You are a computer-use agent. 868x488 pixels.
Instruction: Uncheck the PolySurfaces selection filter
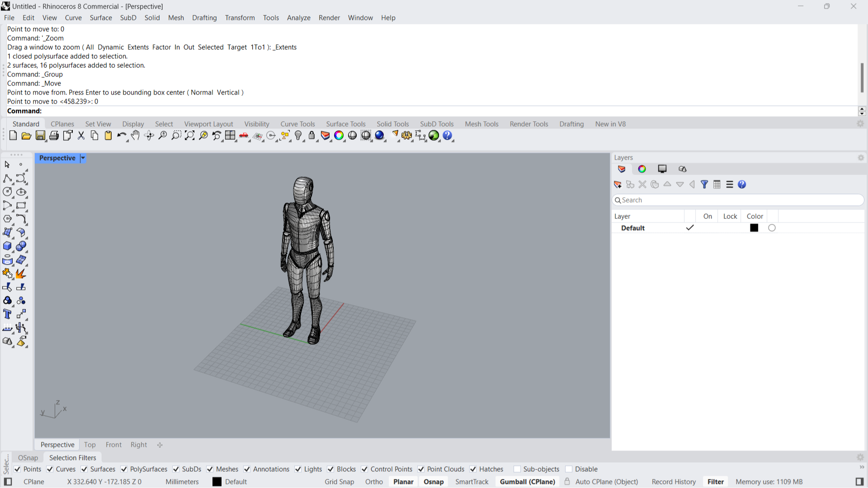point(124,469)
